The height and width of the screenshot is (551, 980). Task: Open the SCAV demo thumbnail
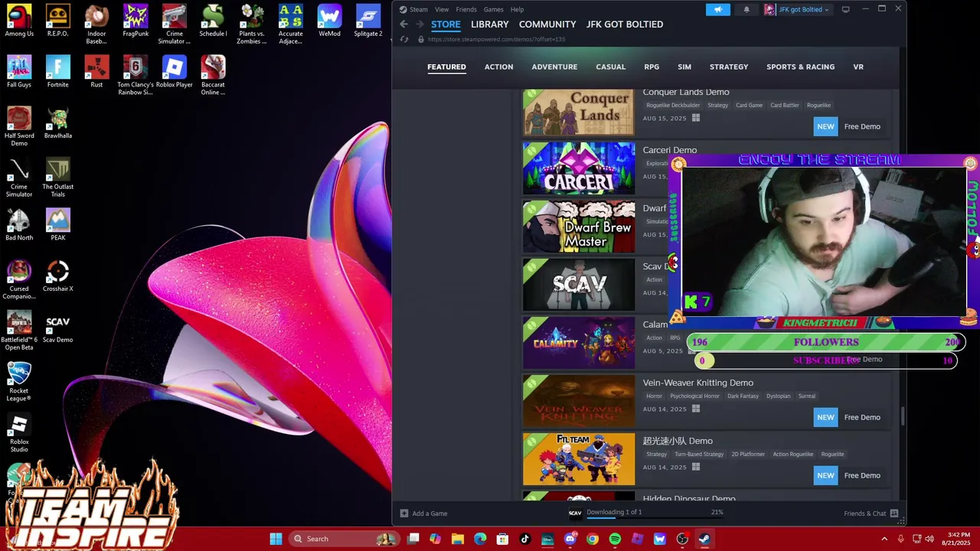tap(579, 285)
